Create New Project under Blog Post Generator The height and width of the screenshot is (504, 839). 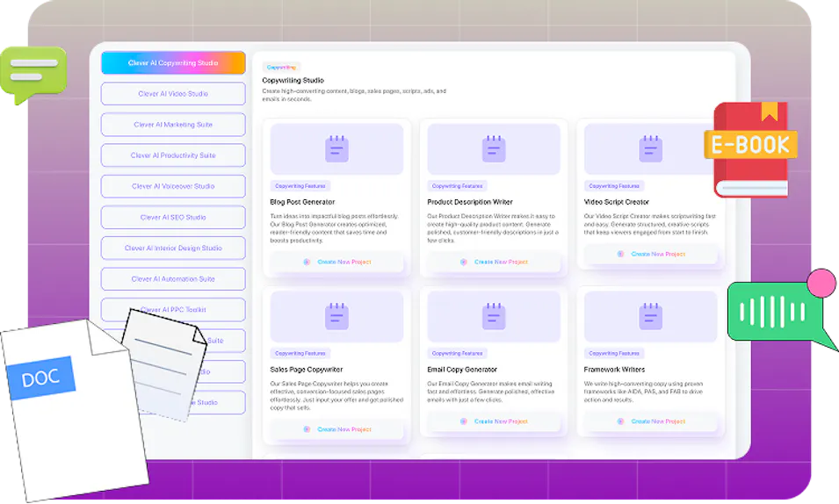pyautogui.click(x=336, y=262)
